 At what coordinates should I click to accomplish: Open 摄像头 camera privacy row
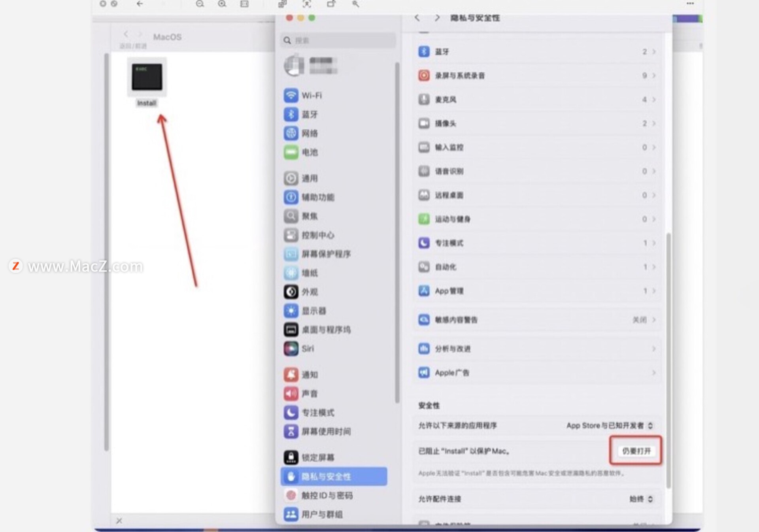[537, 123]
